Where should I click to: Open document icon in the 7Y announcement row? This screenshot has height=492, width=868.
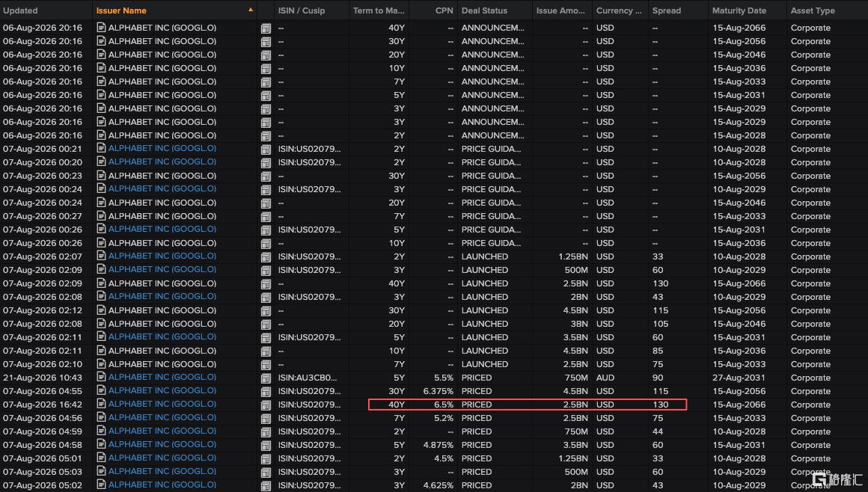tap(101, 81)
